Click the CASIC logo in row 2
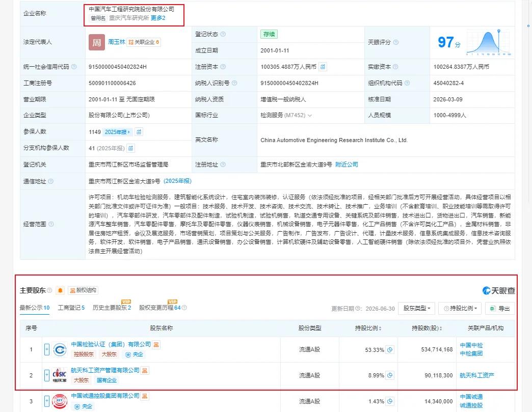Screen dimensions: 532x412 coord(60,375)
